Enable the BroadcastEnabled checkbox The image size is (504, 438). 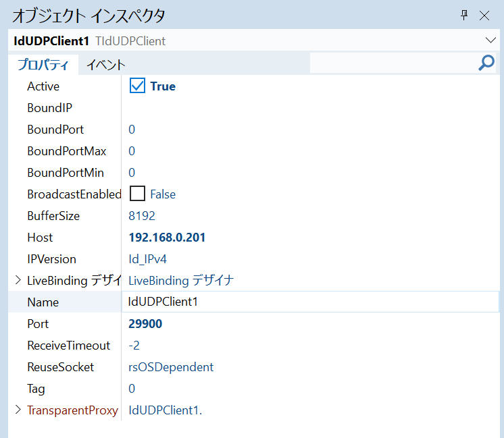tap(137, 194)
